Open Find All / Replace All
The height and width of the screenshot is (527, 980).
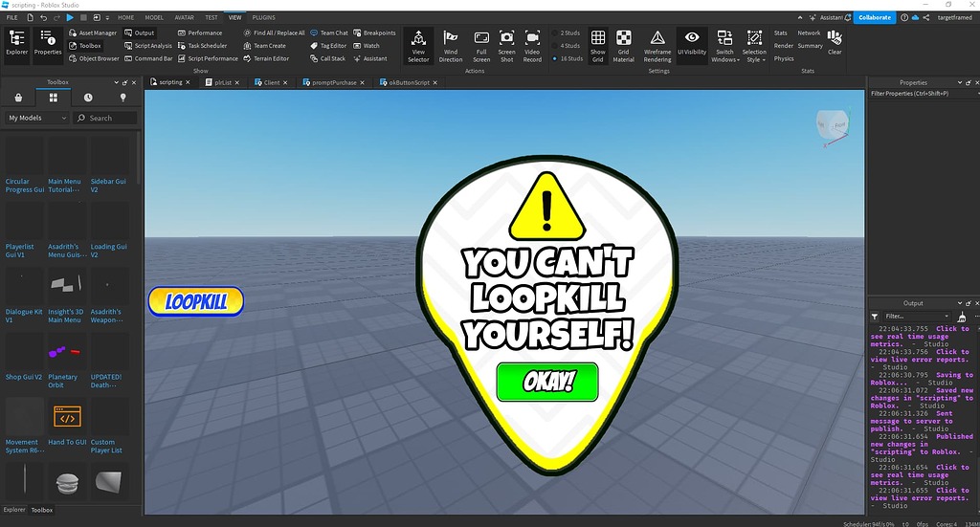[x=274, y=33]
